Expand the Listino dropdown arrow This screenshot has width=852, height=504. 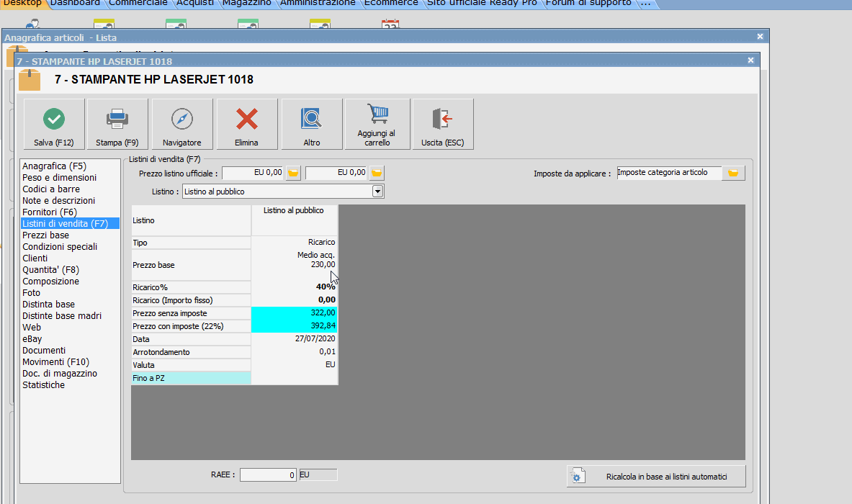(377, 192)
